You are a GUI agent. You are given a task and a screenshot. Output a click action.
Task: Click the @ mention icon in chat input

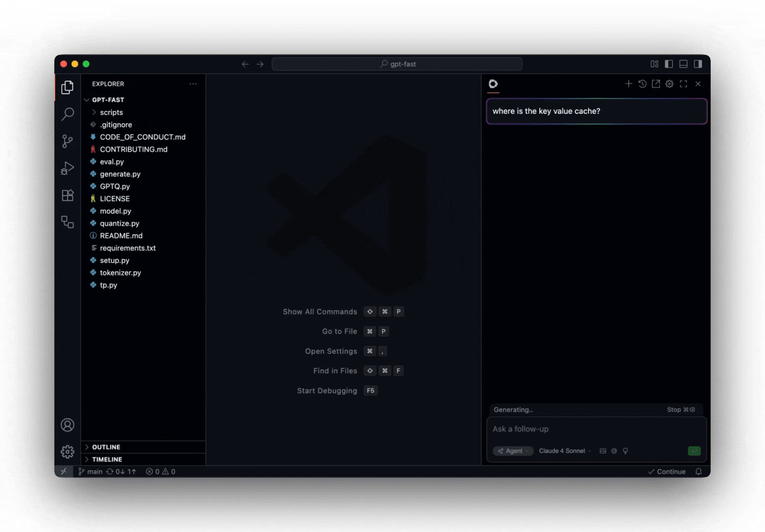click(x=614, y=451)
